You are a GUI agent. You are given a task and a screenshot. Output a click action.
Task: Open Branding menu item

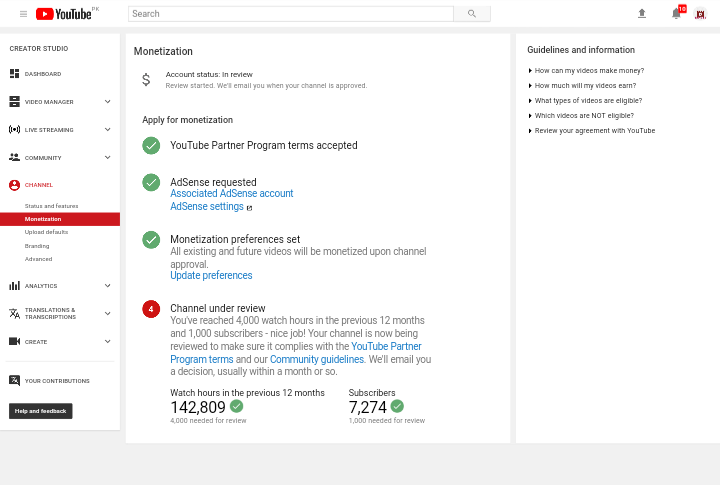pyautogui.click(x=37, y=246)
